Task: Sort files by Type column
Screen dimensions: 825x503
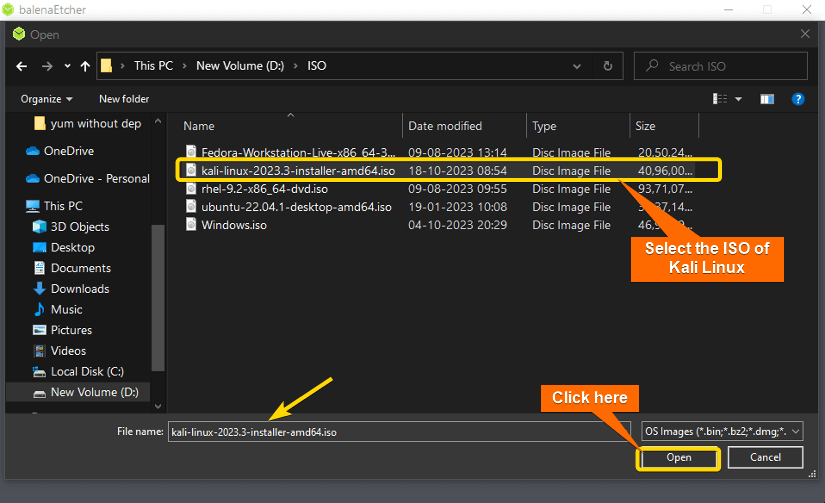Action: [544, 126]
